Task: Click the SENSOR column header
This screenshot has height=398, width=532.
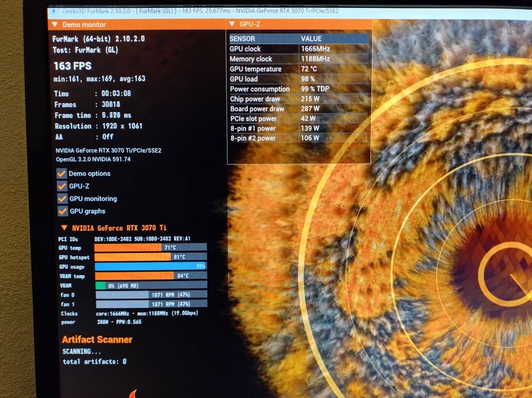Action: 242,39
